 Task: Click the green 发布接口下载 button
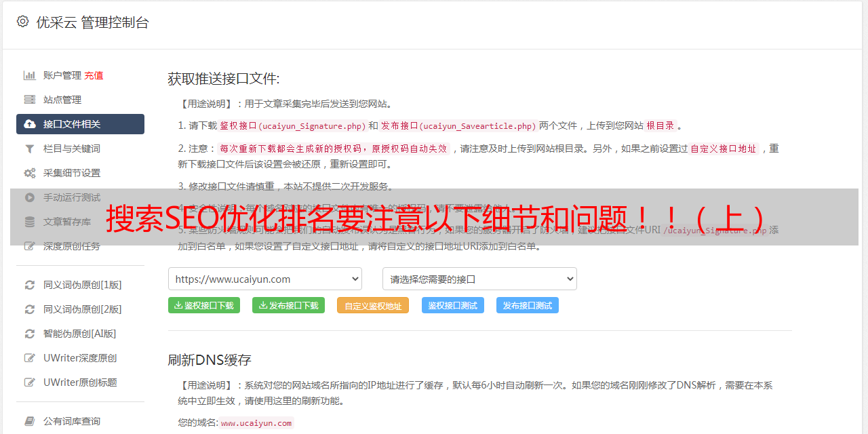(288, 305)
